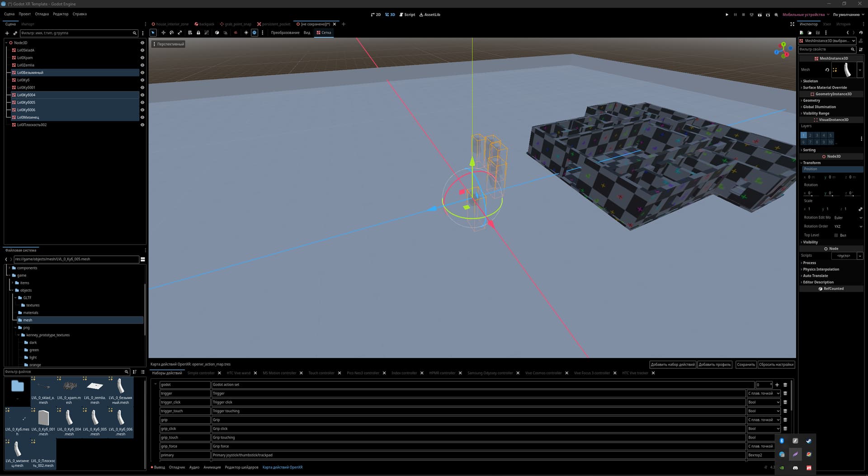Viewport: 868px width, 476px height.
Task: Lock the selected node with padlock icon
Action: pyautogui.click(x=198, y=33)
